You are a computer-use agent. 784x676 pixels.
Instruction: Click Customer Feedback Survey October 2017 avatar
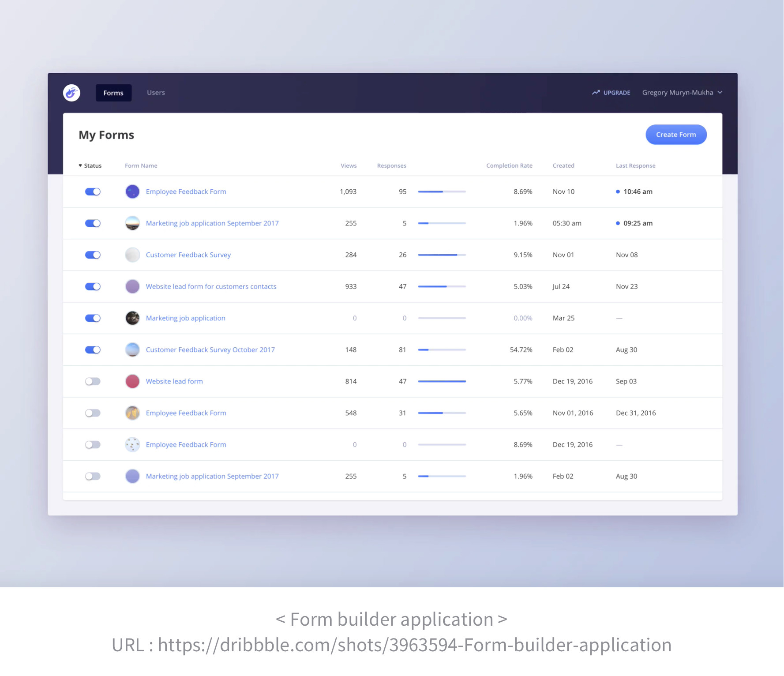click(x=132, y=350)
